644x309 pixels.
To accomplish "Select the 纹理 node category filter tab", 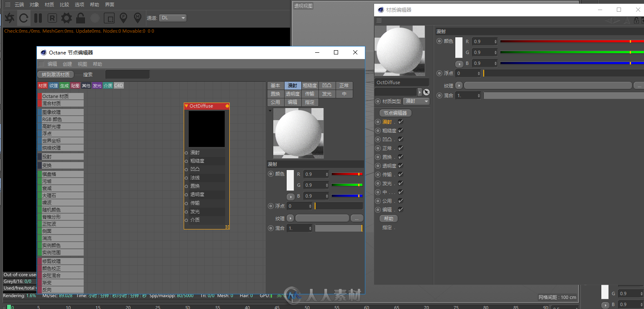I will [54, 85].
